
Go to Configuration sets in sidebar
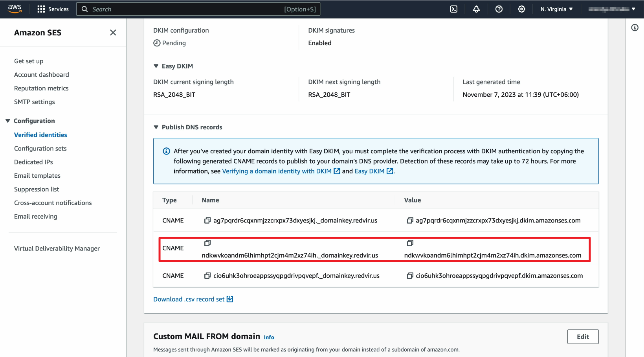click(40, 149)
